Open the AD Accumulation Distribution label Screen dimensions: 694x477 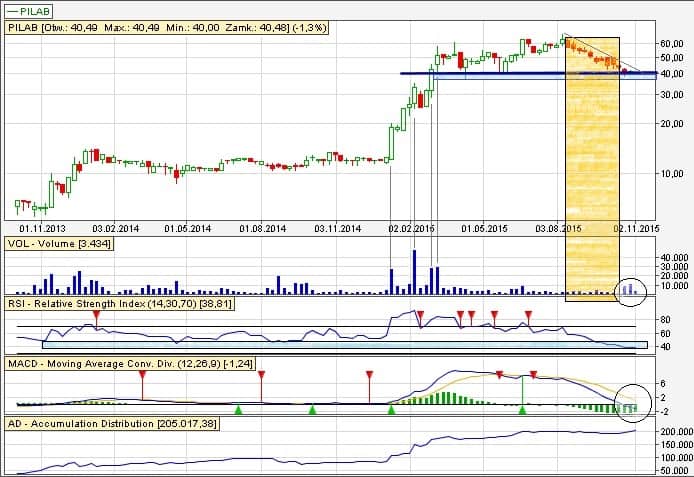[x=112, y=423]
